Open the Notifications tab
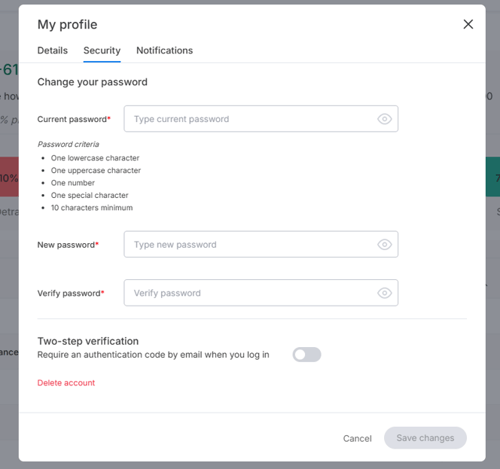 (164, 50)
